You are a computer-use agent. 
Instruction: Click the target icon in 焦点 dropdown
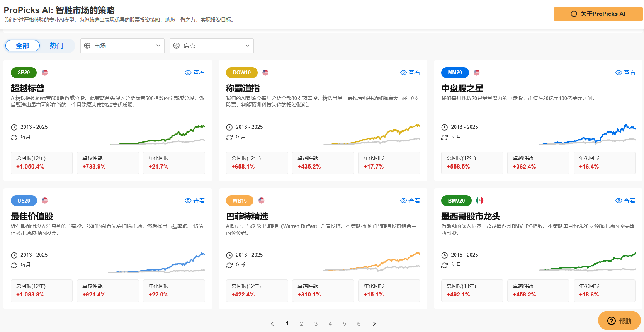[177, 46]
